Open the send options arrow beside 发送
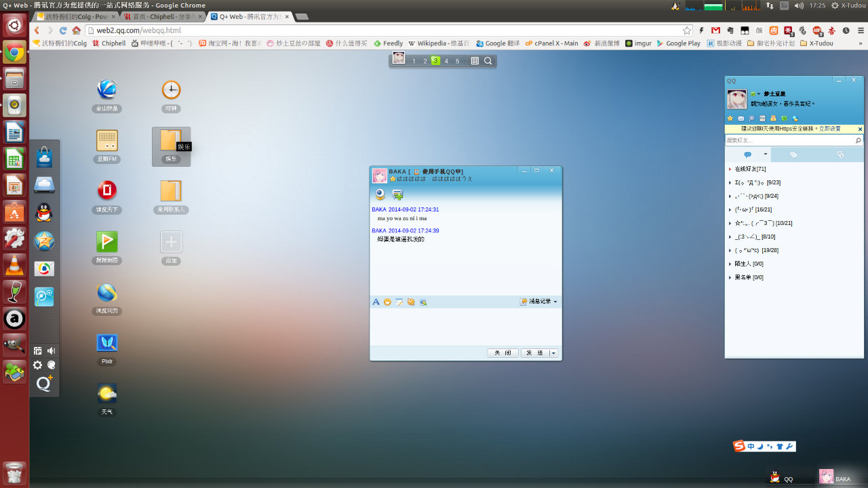This screenshot has height=488, width=868. 554,353
